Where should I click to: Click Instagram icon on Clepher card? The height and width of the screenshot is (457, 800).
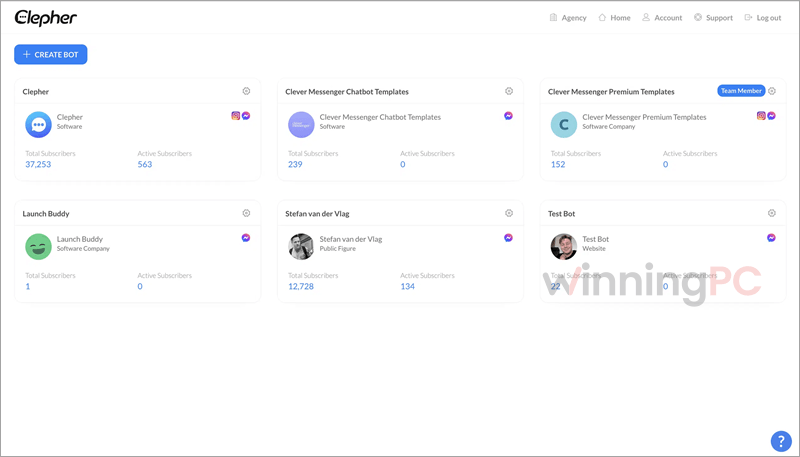[x=236, y=116]
